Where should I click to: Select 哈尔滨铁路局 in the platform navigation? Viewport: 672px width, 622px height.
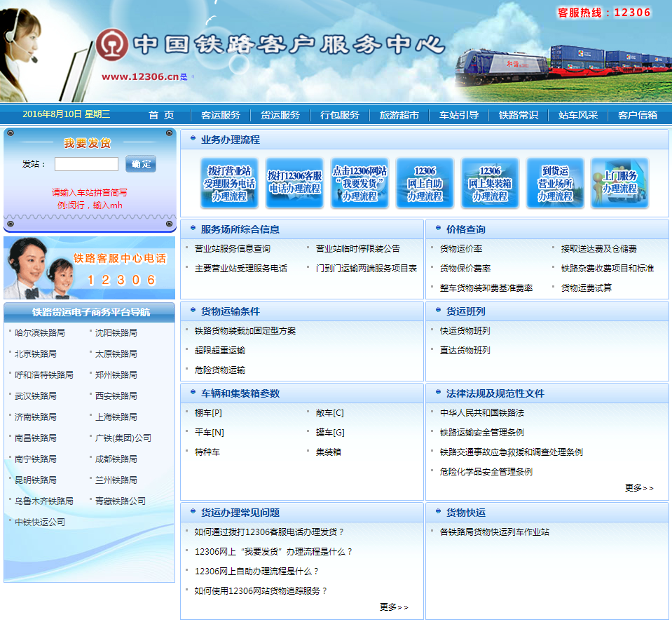(x=40, y=333)
